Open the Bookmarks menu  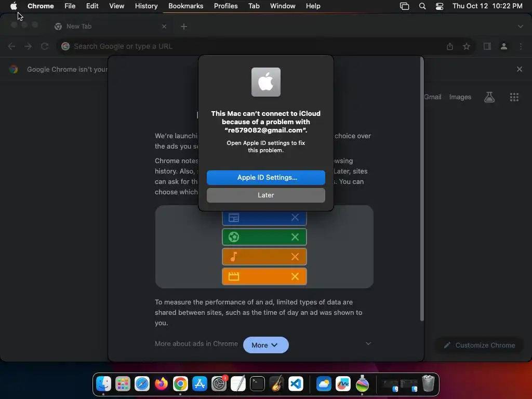click(x=185, y=6)
